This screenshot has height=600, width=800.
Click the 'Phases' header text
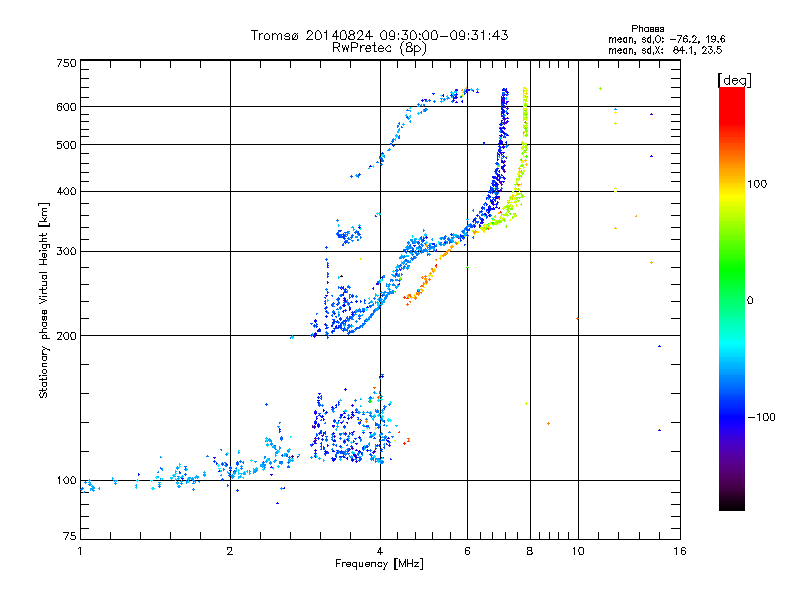click(647, 29)
